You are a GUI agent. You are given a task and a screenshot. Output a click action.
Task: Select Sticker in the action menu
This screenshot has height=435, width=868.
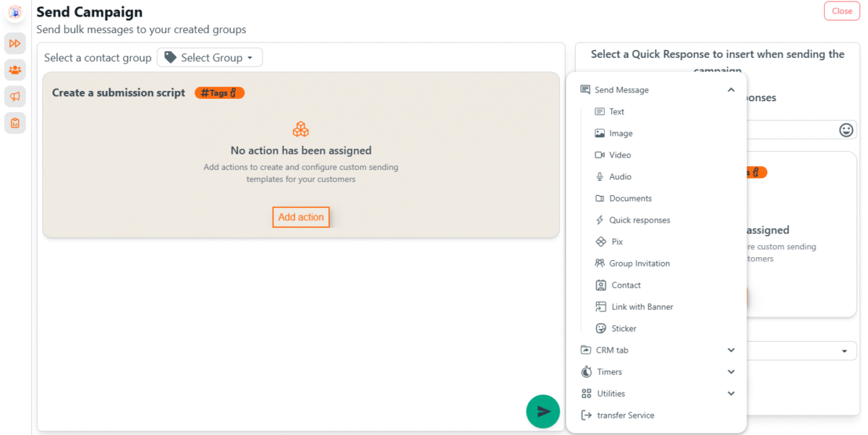(624, 329)
